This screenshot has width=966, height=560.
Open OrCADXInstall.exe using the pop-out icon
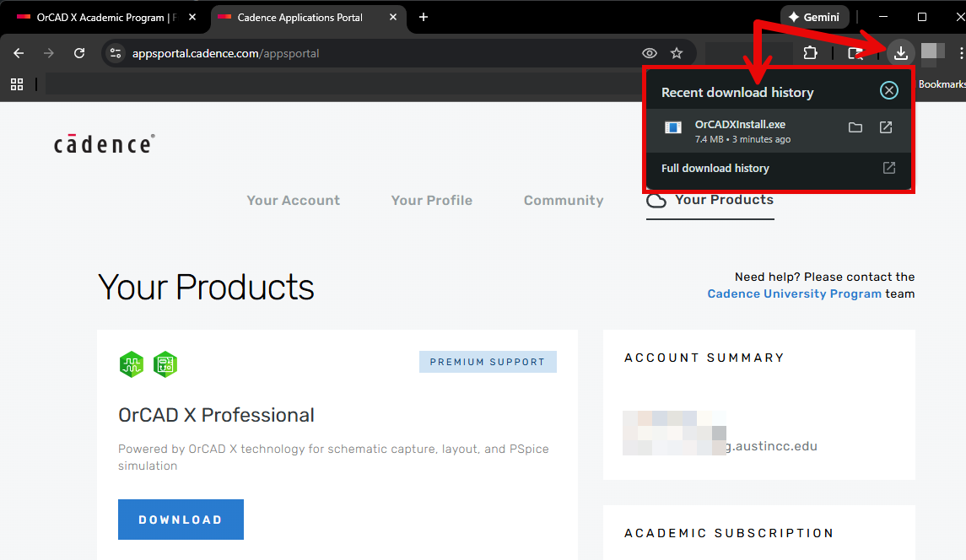coord(886,127)
